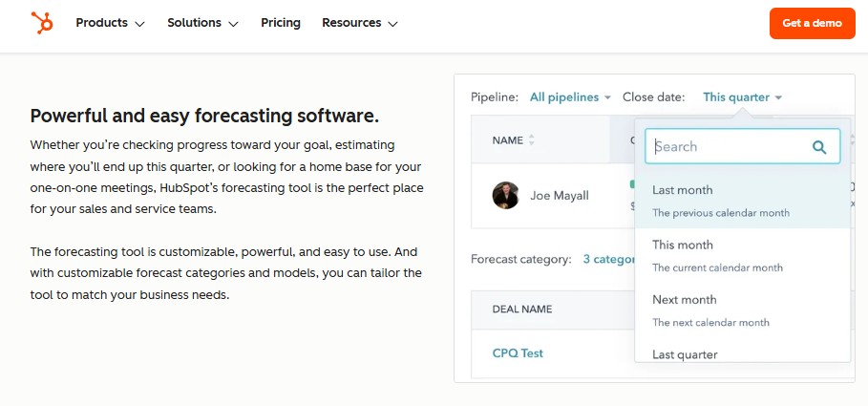Open the All pipelines dropdown
868x406 pixels.
[570, 97]
